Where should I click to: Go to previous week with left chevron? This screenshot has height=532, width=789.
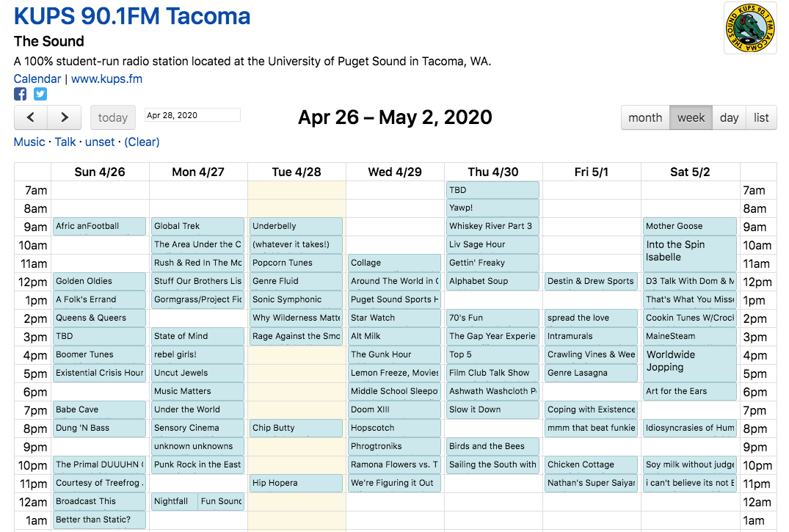coord(31,117)
